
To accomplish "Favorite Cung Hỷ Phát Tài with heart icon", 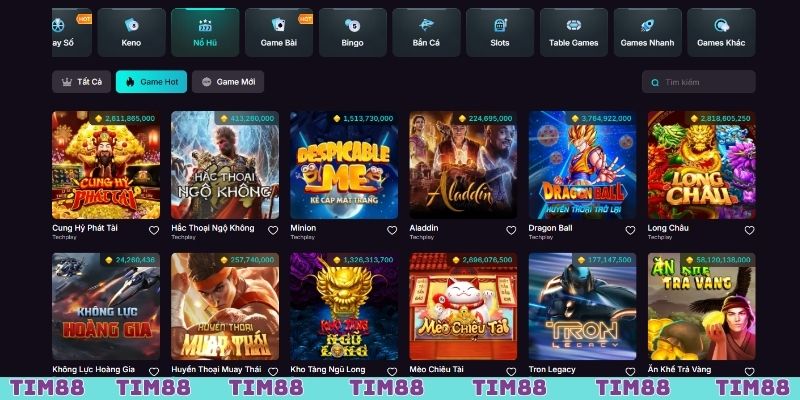I will click(x=154, y=230).
